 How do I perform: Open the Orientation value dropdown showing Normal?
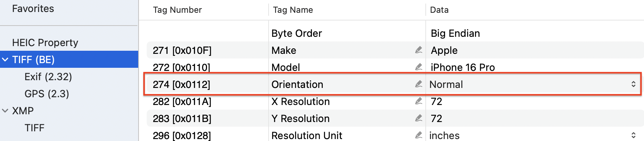pos(533,84)
